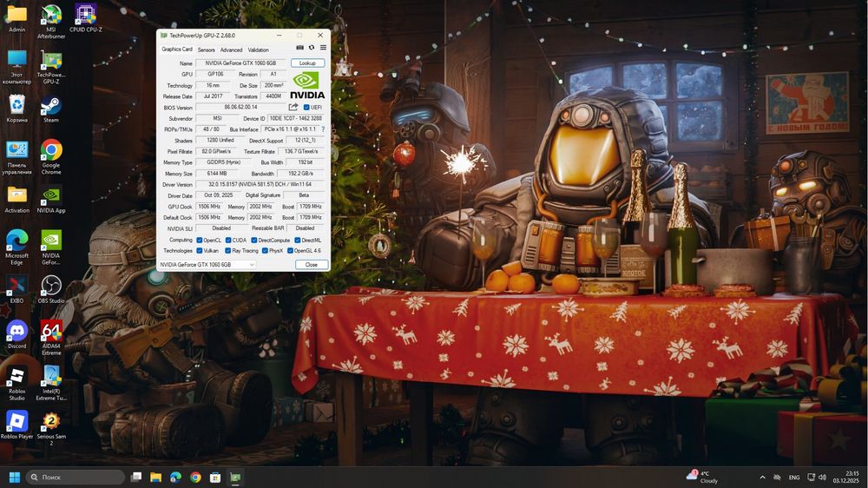868x488 pixels.
Task: Click the BIOS export share icon
Action: click(x=293, y=107)
